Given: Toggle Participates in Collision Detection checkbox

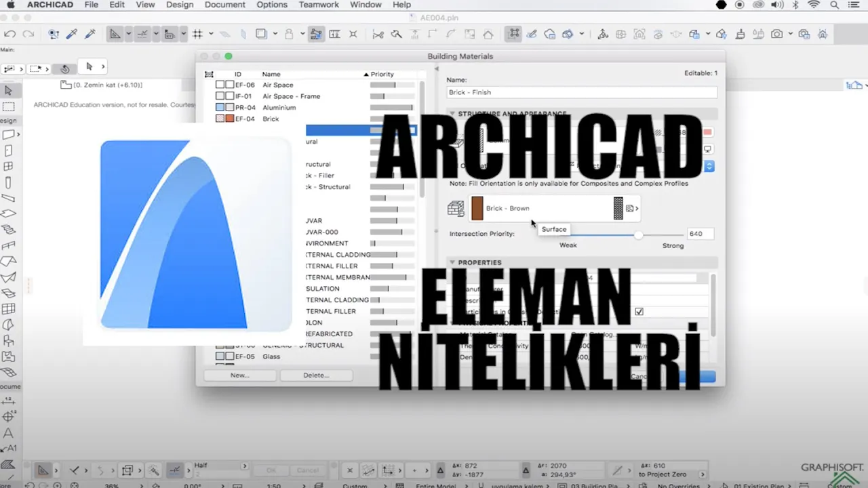Looking at the screenshot, I should (639, 312).
